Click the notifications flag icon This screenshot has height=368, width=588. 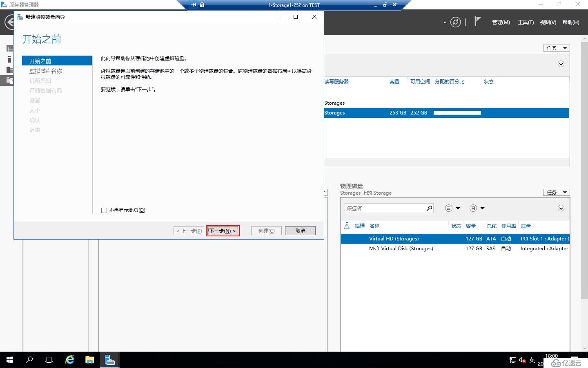point(477,21)
